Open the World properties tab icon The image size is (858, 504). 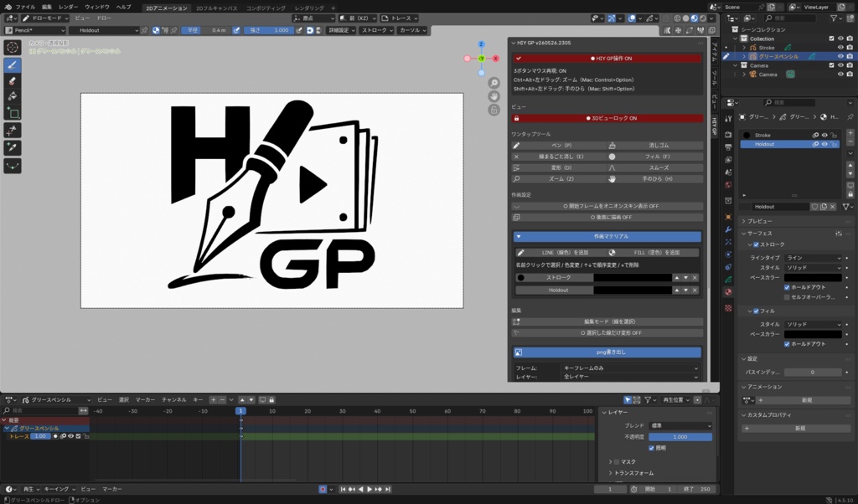point(728,185)
